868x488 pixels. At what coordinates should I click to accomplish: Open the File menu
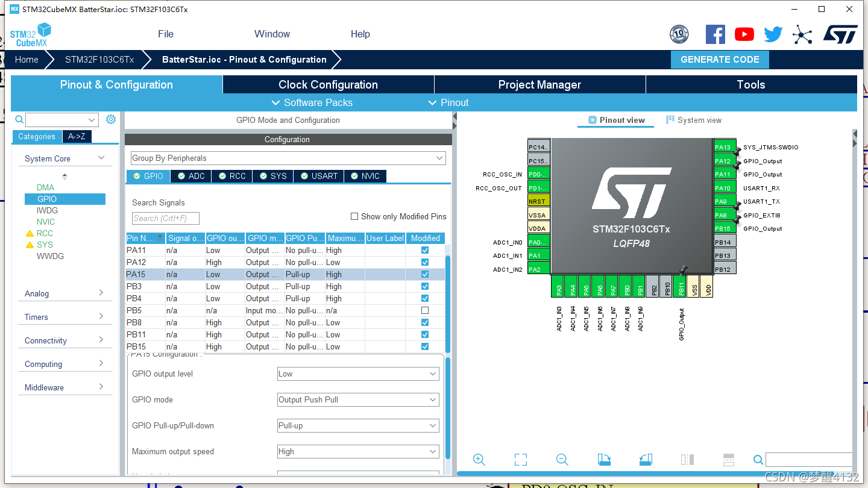point(166,34)
